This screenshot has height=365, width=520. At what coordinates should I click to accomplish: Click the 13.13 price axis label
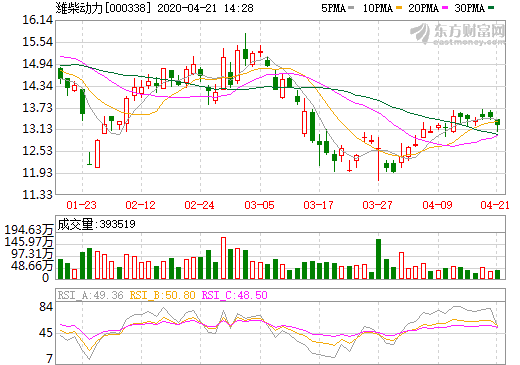(x=38, y=129)
